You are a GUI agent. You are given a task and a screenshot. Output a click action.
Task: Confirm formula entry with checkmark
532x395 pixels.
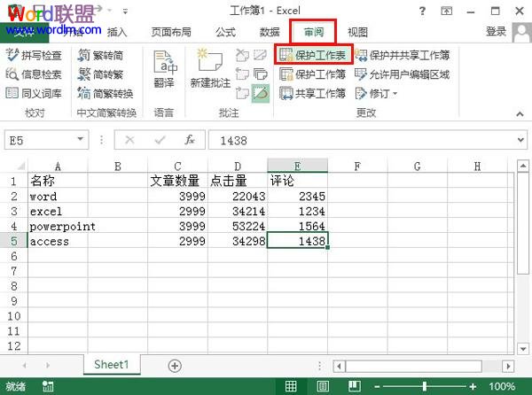tap(160, 140)
